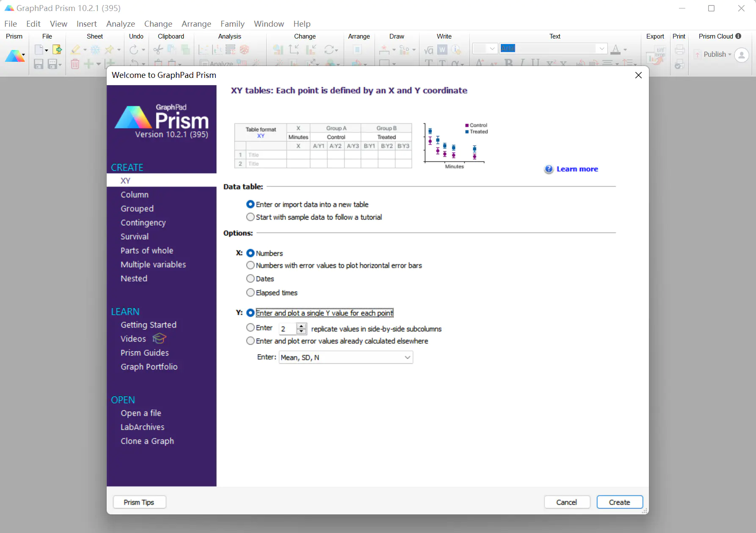Open the File menu
The width and height of the screenshot is (756, 533).
[x=11, y=24]
